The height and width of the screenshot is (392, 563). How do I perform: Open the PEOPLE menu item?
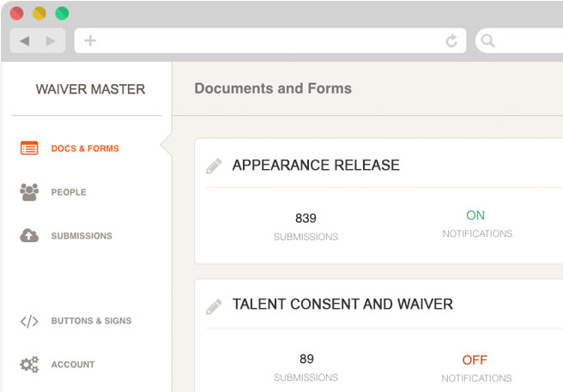pos(69,192)
